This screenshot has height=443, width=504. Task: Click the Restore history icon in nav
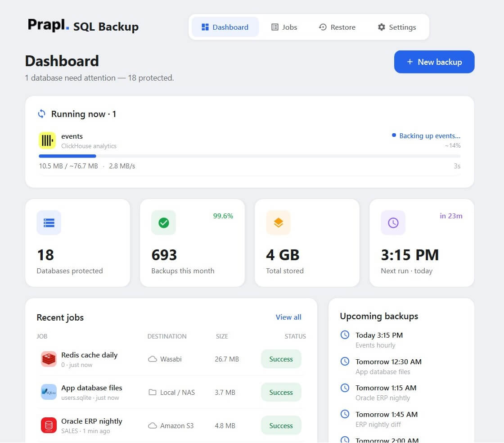point(323,27)
